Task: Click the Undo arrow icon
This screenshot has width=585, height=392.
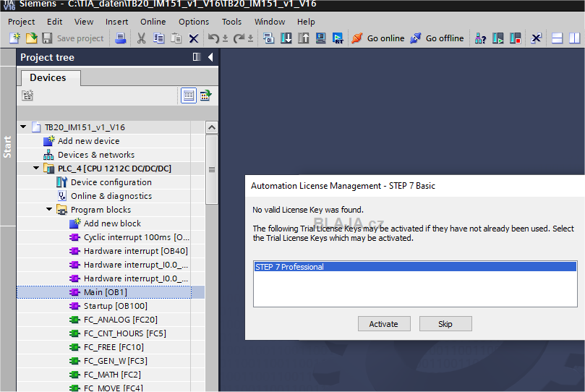Action: click(x=213, y=38)
